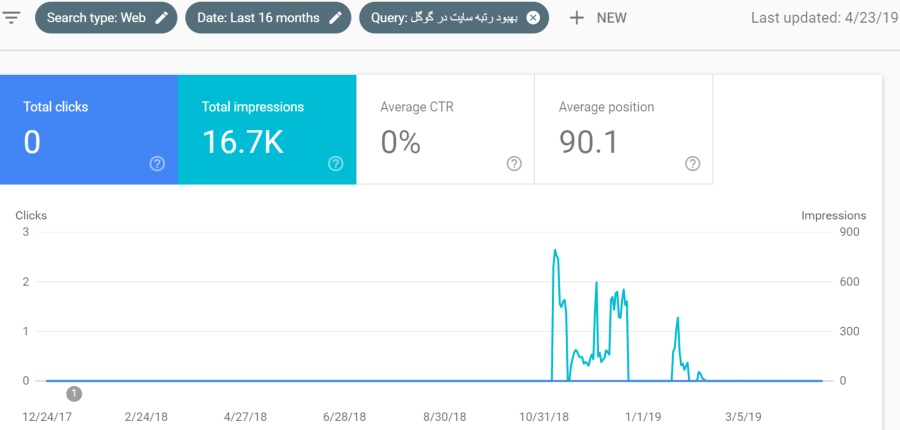Select the Search type: Web chip
The width and height of the screenshot is (900, 430).
pyautogui.click(x=106, y=18)
